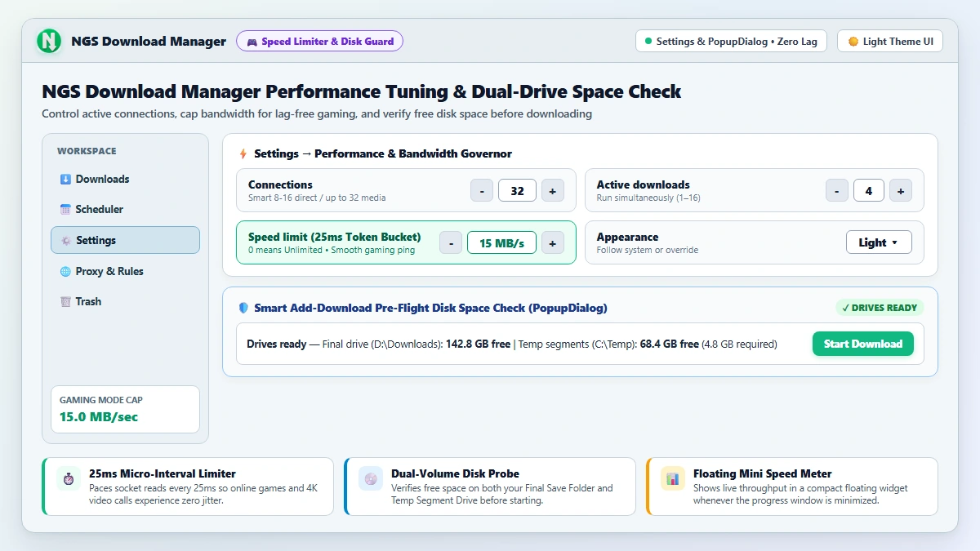
Task: Click the chart icon on Floating Mini Speed Meter card
Action: click(x=672, y=479)
